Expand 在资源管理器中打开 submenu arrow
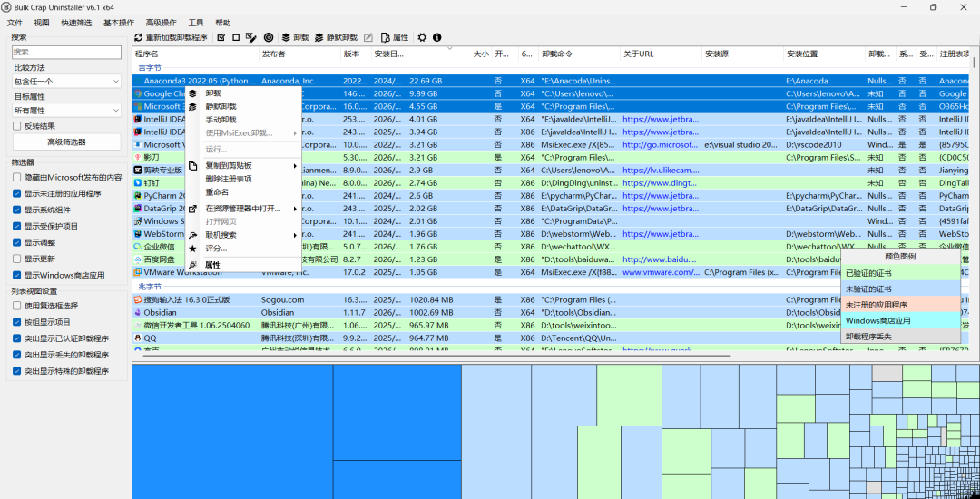Screen dimensions: 980x499 294,209
